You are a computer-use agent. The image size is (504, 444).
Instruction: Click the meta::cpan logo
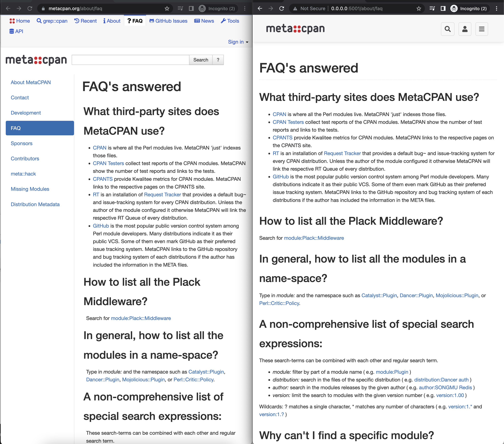pyautogui.click(x=36, y=60)
